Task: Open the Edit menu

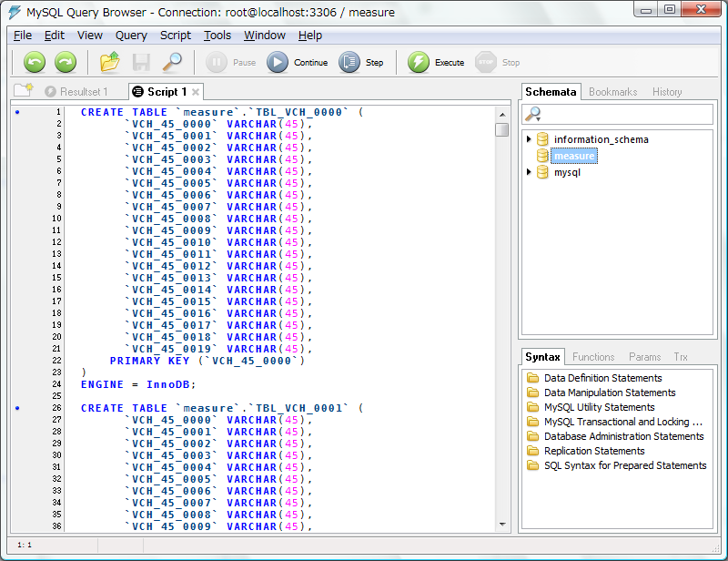Action: [55, 36]
